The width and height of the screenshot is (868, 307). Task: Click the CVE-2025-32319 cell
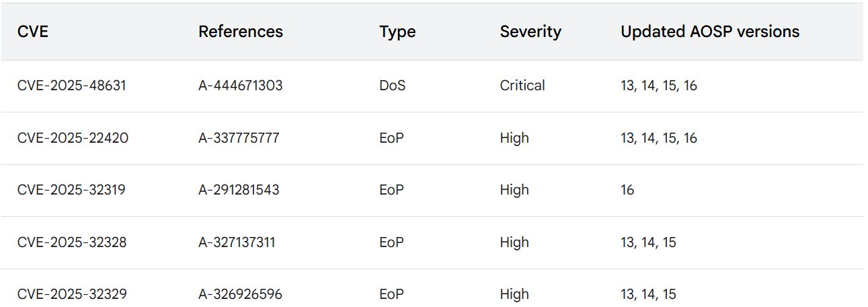(x=71, y=190)
